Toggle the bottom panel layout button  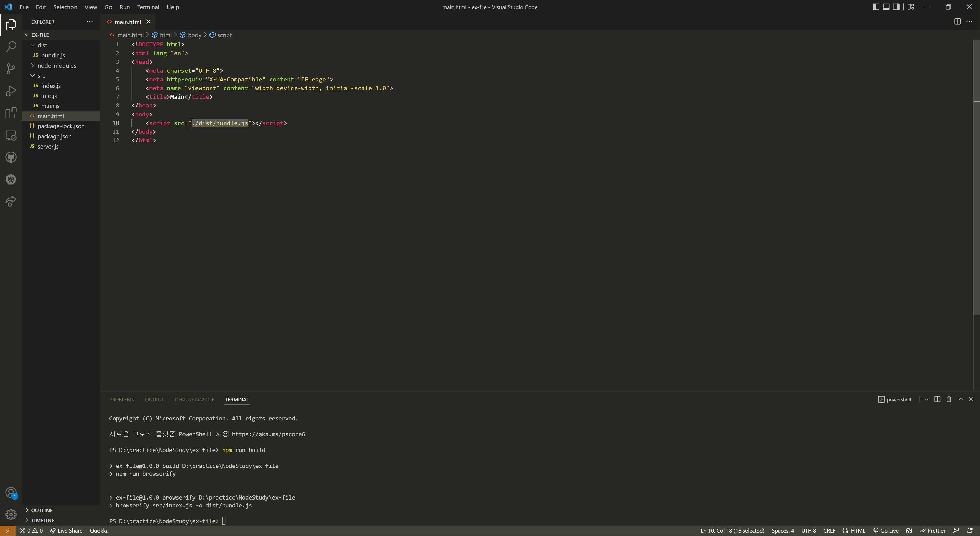tap(886, 7)
